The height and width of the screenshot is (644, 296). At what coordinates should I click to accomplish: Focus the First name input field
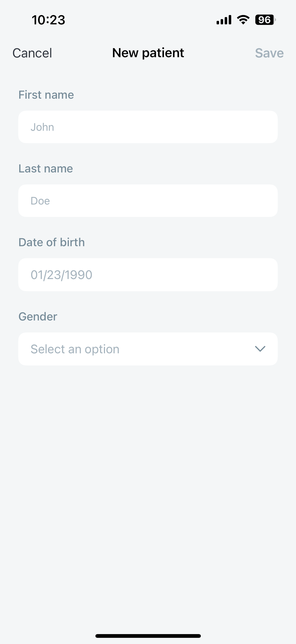point(148,127)
